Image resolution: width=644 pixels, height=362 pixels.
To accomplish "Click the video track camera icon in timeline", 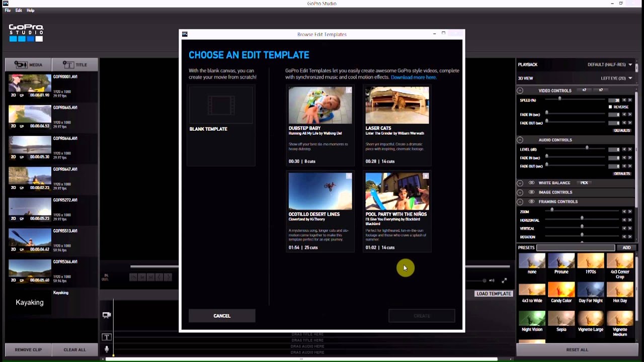I will (107, 315).
